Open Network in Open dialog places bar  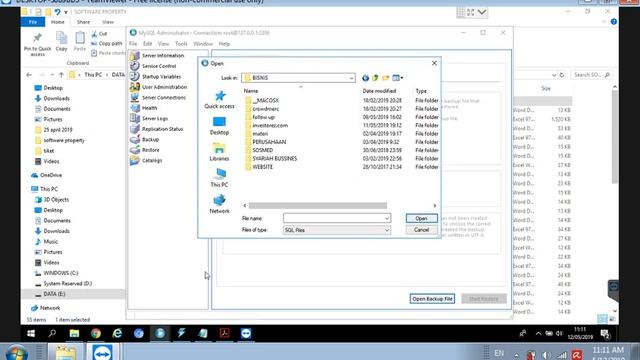pos(219,204)
